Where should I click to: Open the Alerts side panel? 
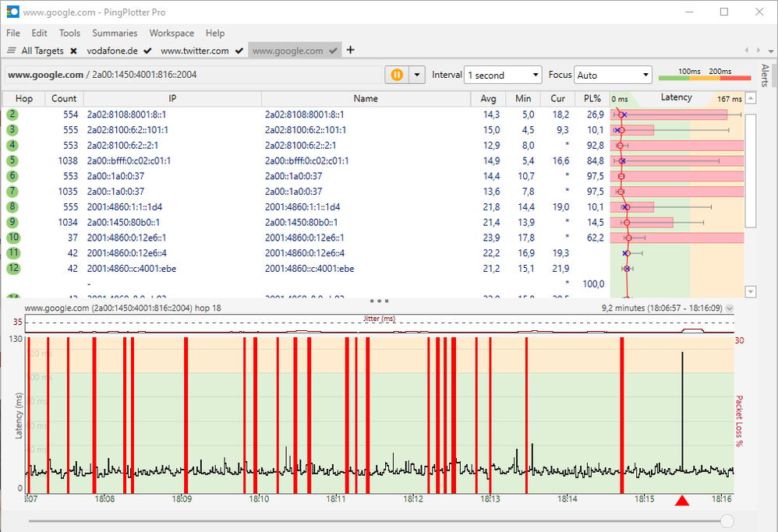[x=765, y=74]
